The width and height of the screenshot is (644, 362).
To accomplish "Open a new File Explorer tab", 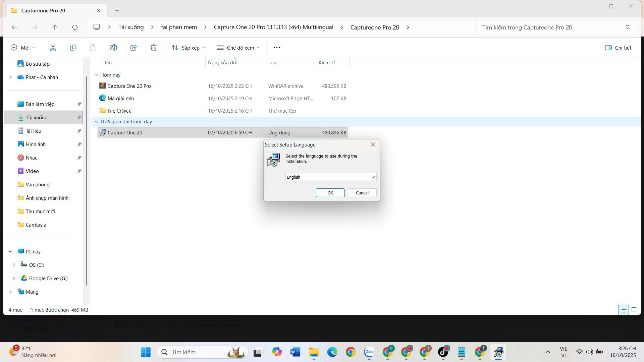I will [117, 11].
